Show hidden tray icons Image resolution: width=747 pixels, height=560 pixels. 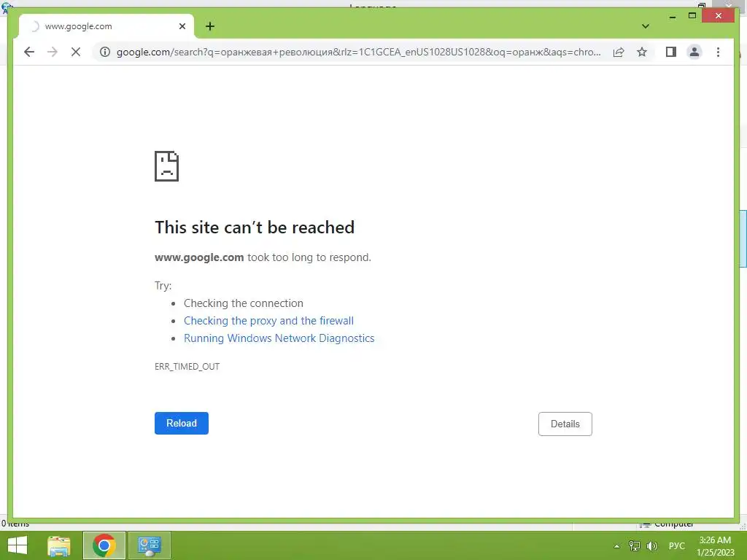[x=617, y=546]
